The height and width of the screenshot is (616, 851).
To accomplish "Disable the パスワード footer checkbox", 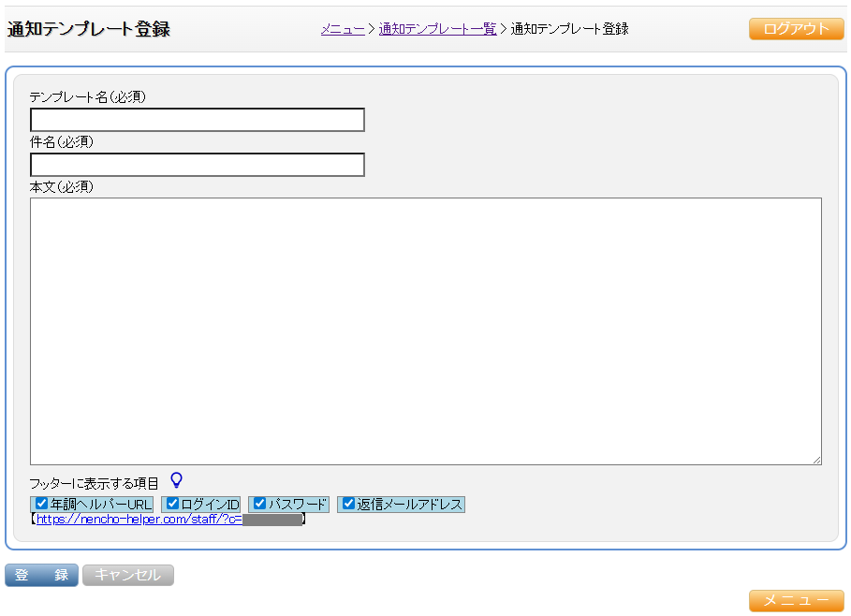I will 260,504.
